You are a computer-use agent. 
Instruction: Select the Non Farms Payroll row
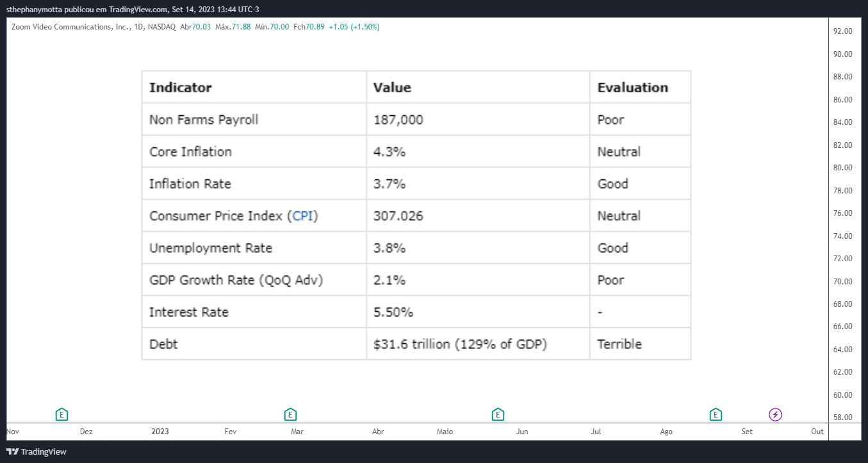[x=416, y=119]
